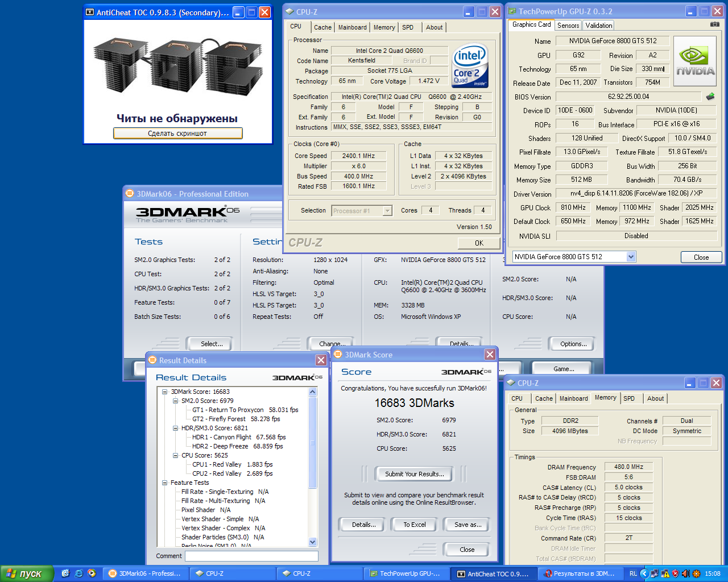Click the Intel Core 2 Quad logo

coord(470,66)
